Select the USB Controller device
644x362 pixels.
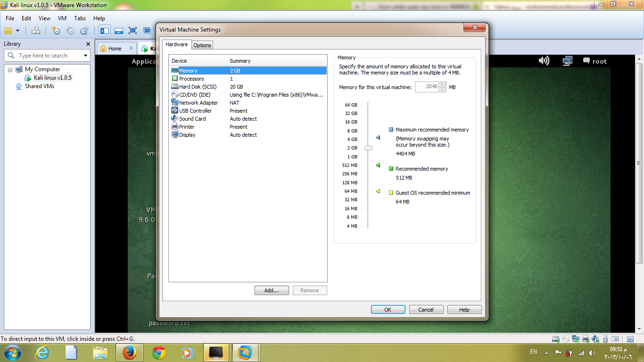coord(248,111)
